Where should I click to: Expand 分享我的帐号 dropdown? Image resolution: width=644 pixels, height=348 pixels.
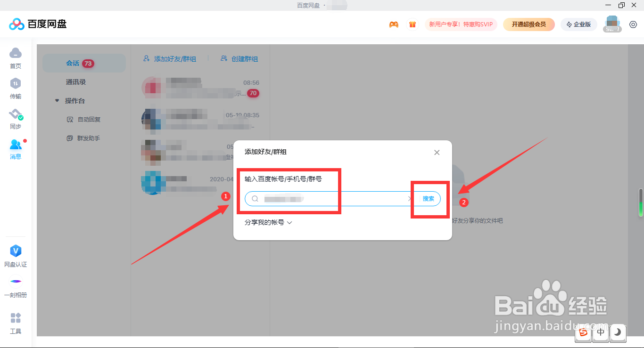pos(268,222)
